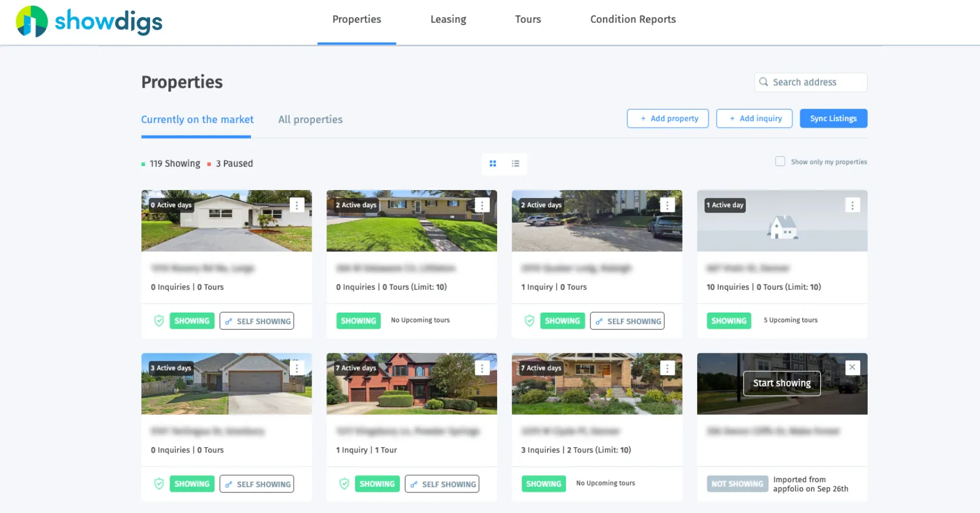Click the Add inquiry button
Image resolution: width=980 pixels, height=513 pixels.
click(754, 119)
